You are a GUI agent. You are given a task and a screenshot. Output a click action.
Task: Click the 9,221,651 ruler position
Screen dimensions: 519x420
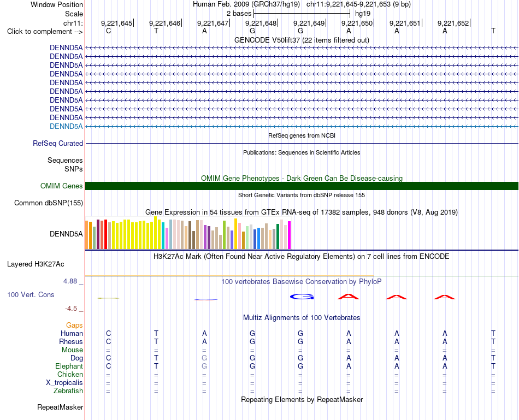(405, 23)
